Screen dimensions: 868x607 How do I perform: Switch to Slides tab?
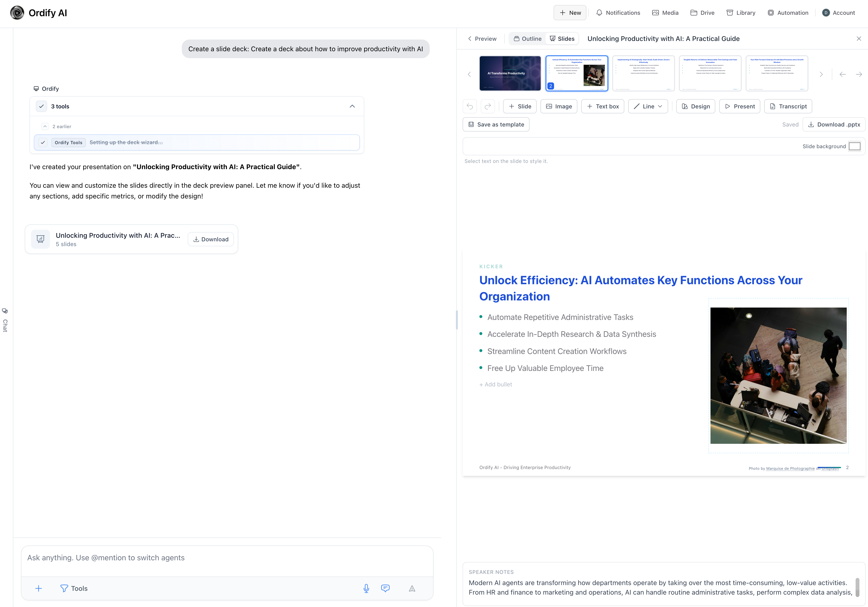point(562,39)
